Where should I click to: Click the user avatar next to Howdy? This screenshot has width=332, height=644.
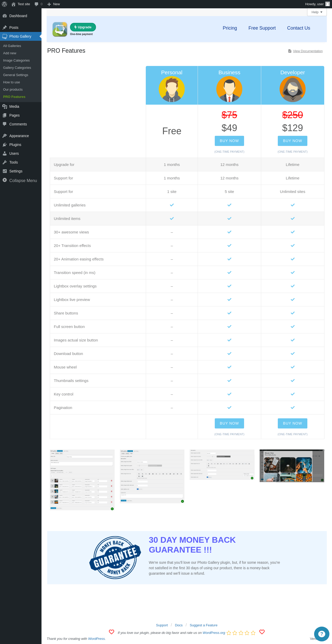coord(328,4)
